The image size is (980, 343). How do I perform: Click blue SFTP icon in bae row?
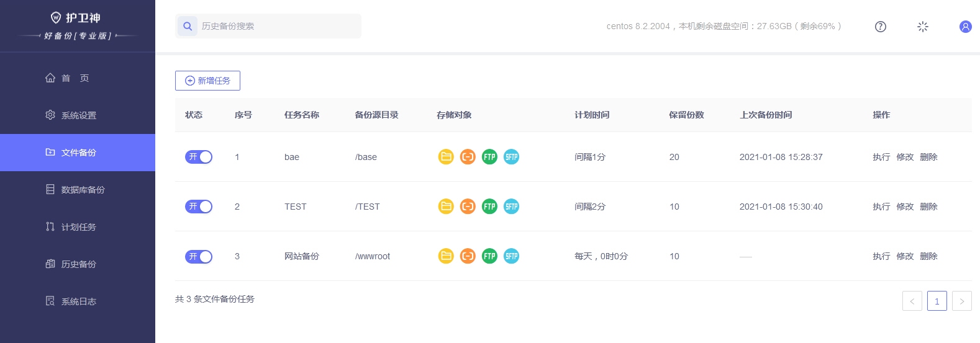511,157
